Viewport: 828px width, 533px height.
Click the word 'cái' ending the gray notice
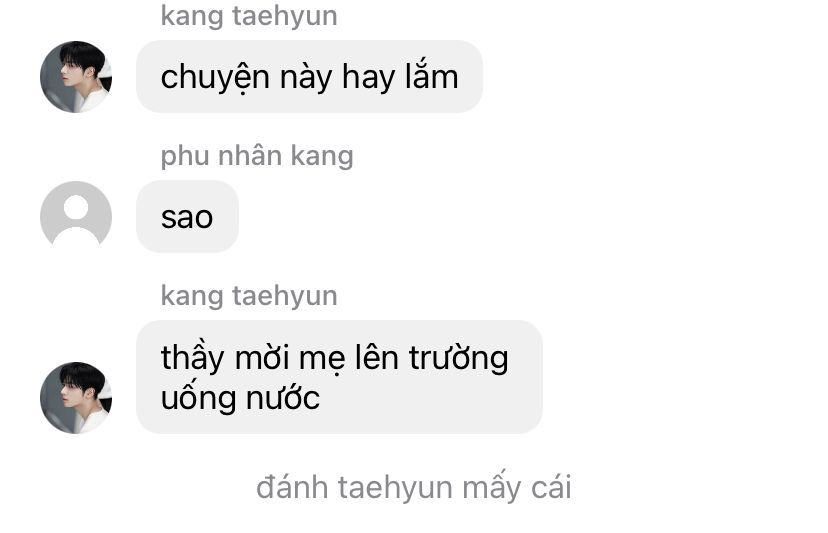click(551, 486)
